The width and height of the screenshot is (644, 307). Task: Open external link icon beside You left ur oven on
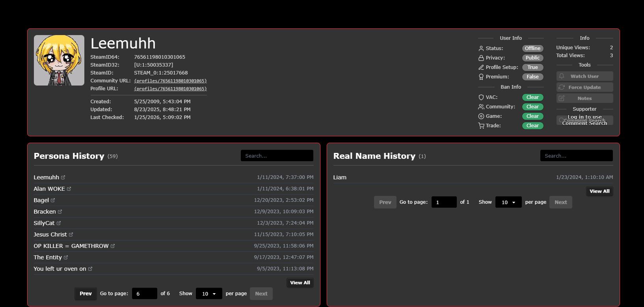(90, 269)
